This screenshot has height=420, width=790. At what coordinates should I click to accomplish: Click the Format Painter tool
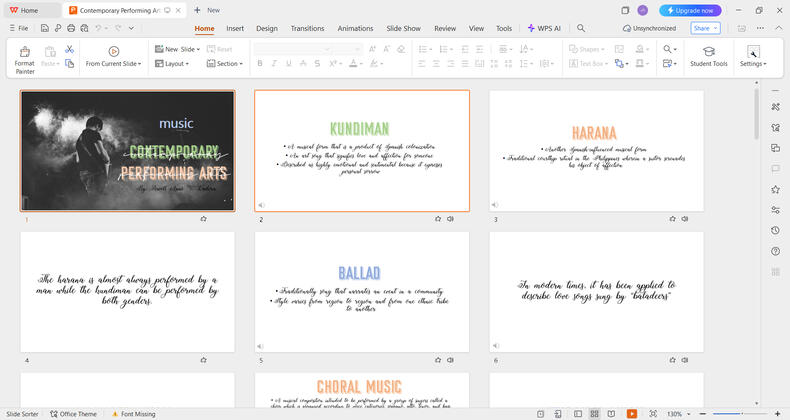tap(24, 59)
